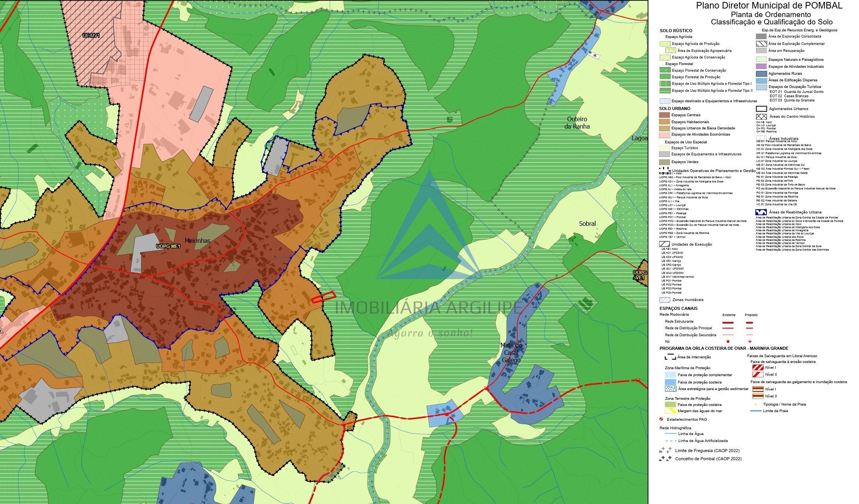The width and height of the screenshot is (859, 504).
Task: Click the existing Nó red dot symbol
Action: click(728, 341)
